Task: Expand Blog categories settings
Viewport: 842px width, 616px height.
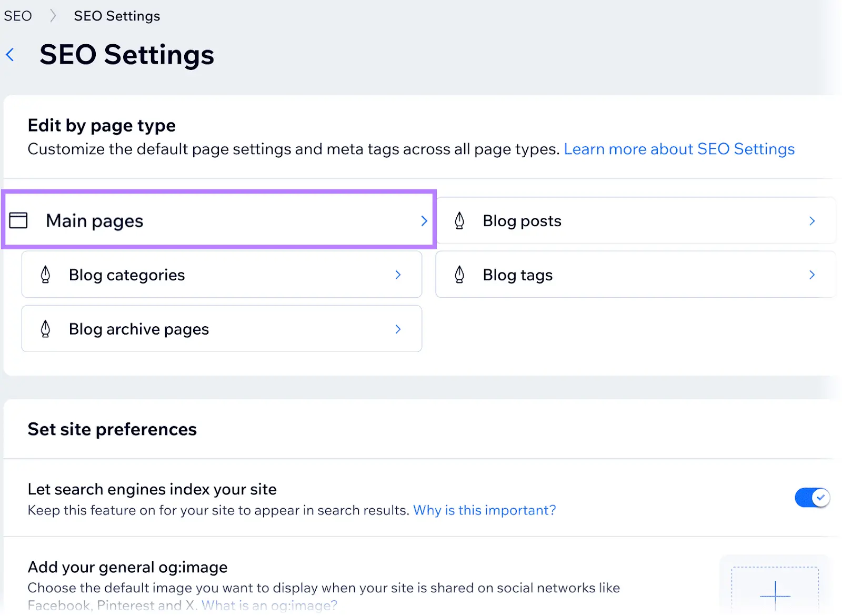Action: (398, 274)
